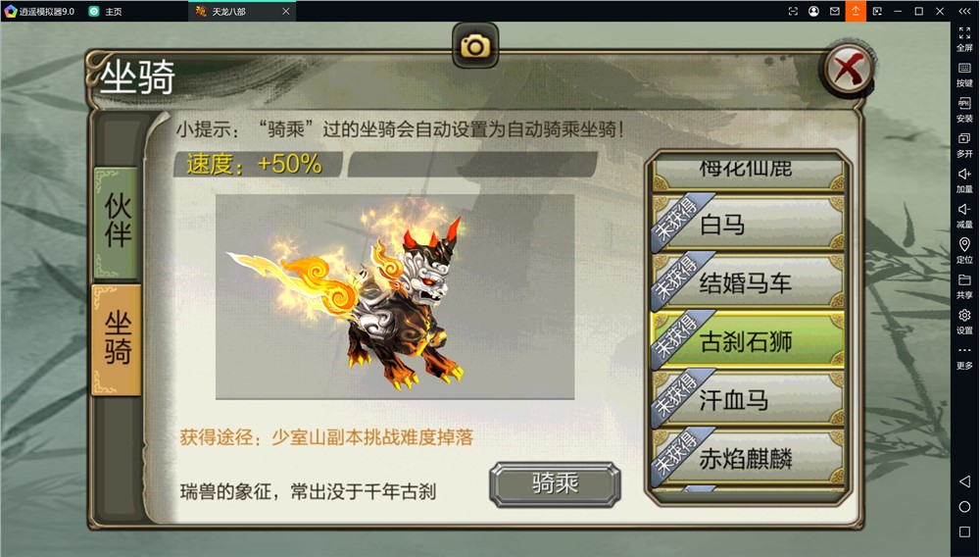Collapse sidebar with double chevron icon

(x=964, y=11)
